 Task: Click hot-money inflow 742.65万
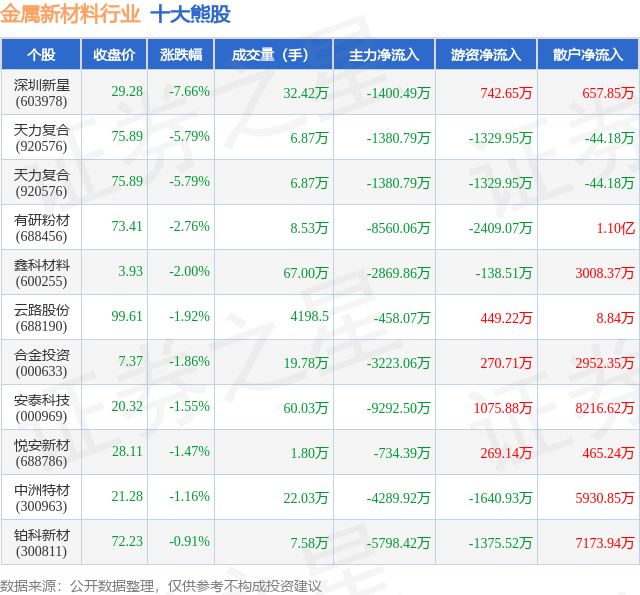pos(506,93)
